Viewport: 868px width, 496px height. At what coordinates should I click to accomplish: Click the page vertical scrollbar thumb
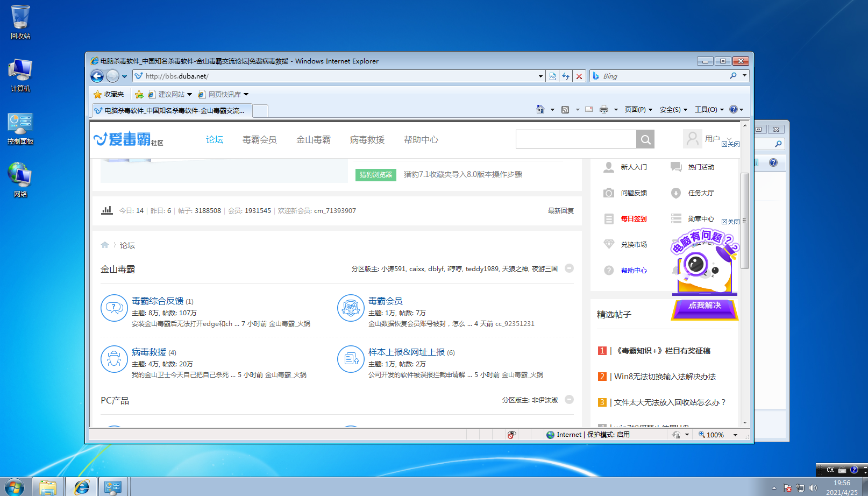[745, 221]
